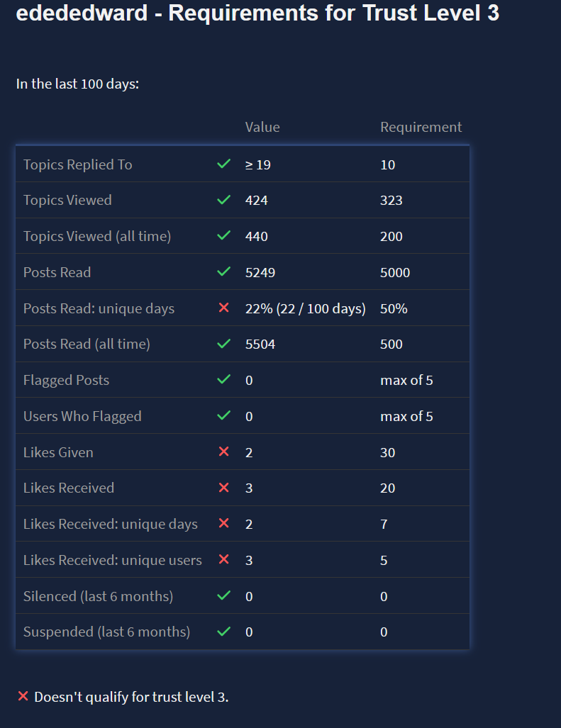Screen dimensions: 561x728
Task: Click the Likes Received row label
Action: click(x=69, y=488)
